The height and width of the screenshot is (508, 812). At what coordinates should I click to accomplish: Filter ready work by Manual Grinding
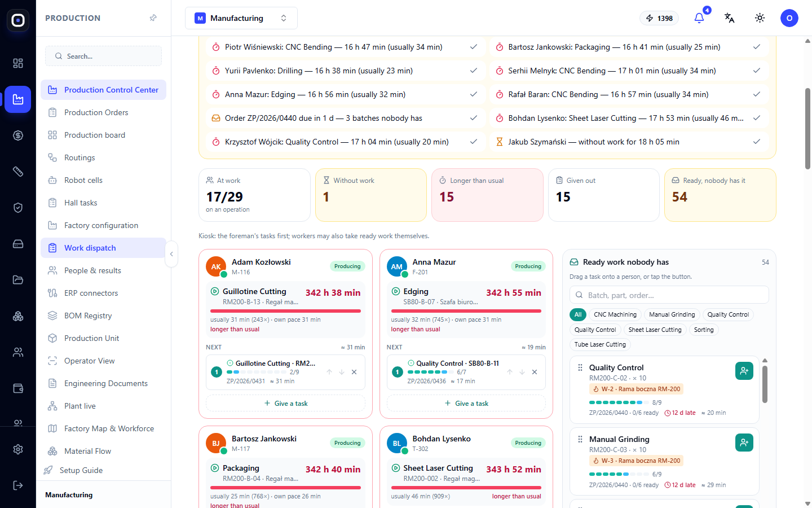coord(672,315)
